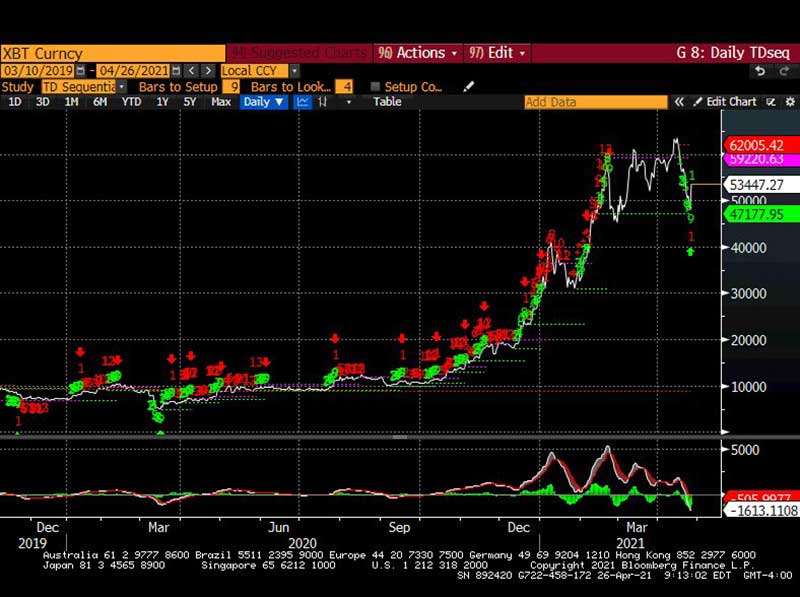
Task: Click the white 53447.27 last price label
Action: 761,184
